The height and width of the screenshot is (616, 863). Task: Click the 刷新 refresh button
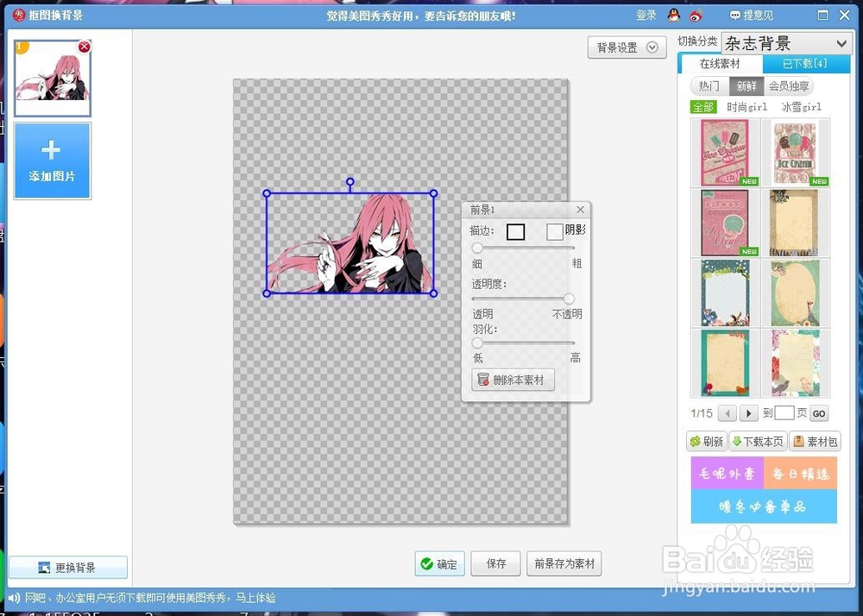point(707,442)
